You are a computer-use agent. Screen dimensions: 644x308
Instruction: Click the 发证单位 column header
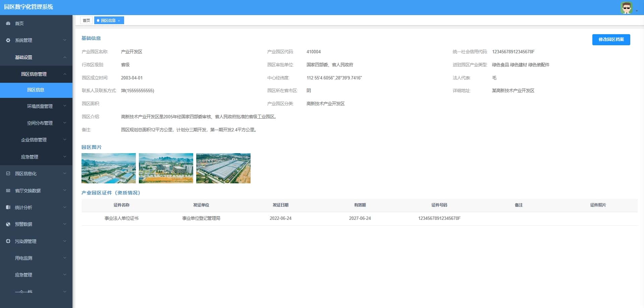(x=201, y=205)
